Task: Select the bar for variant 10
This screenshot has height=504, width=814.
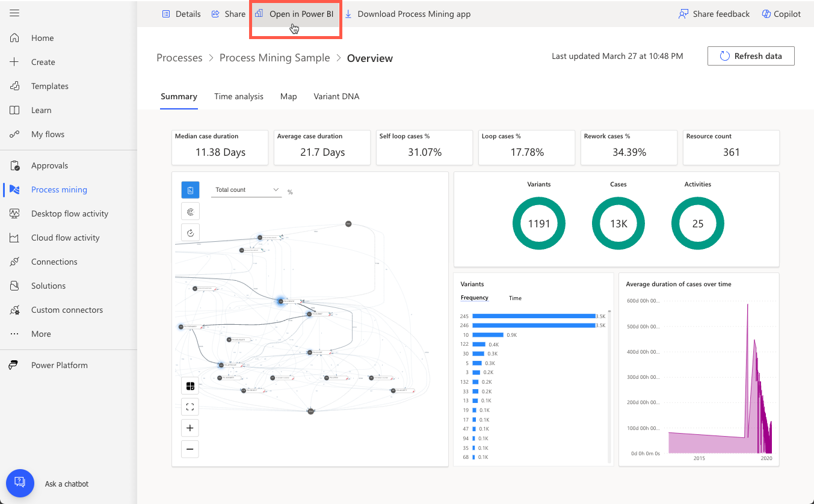Action: (488, 335)
